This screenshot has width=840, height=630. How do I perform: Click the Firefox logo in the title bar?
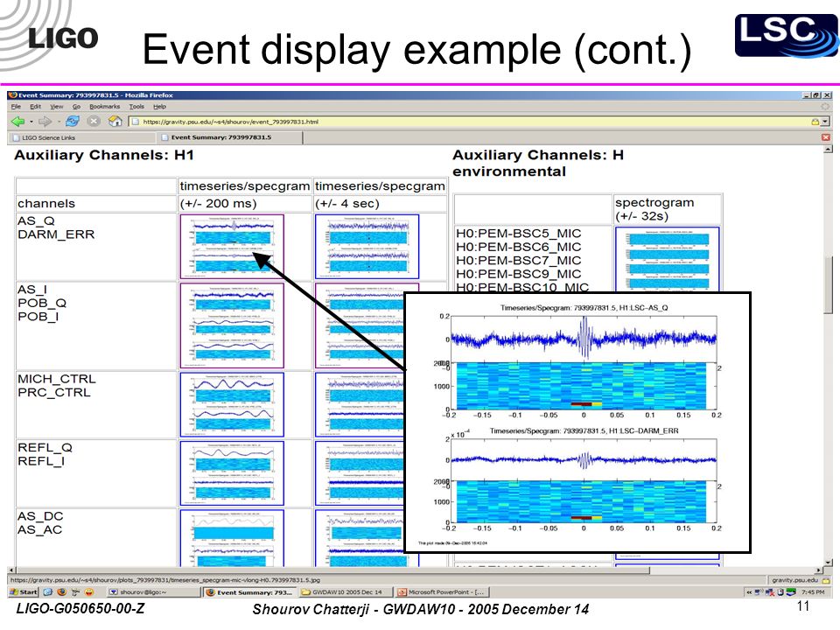13,94
